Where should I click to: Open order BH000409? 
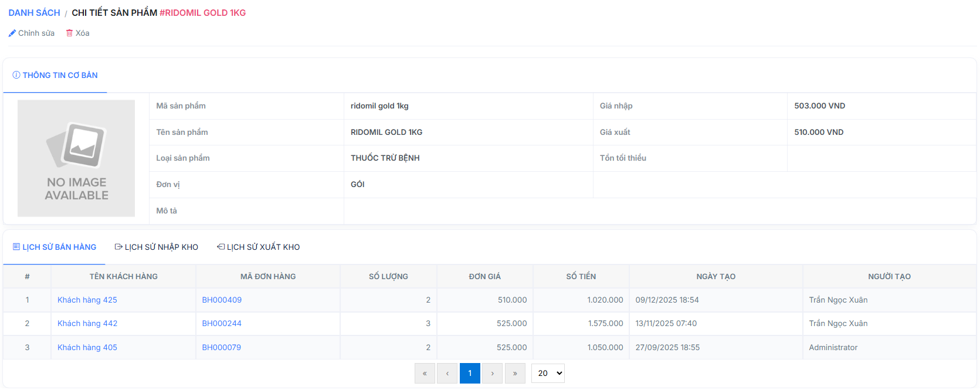pyautogui.click(x=222, y=300)
